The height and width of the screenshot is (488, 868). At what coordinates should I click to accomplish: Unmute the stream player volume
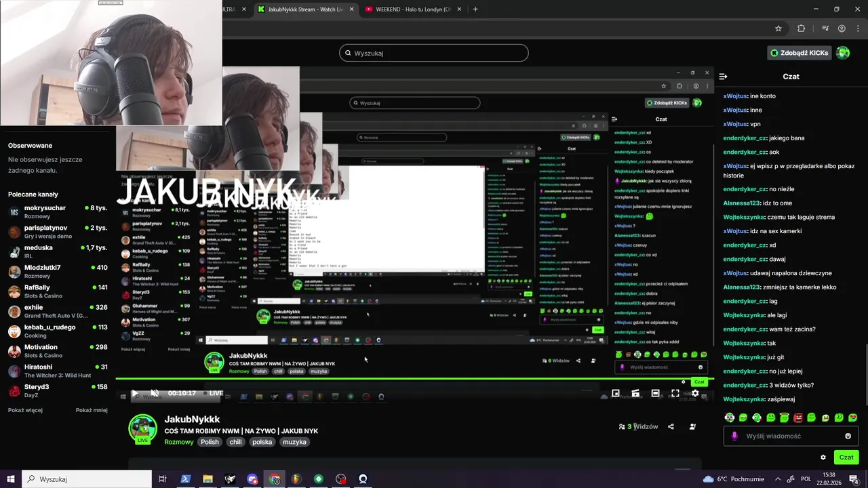pyautogui.click(x=155, y=393)
